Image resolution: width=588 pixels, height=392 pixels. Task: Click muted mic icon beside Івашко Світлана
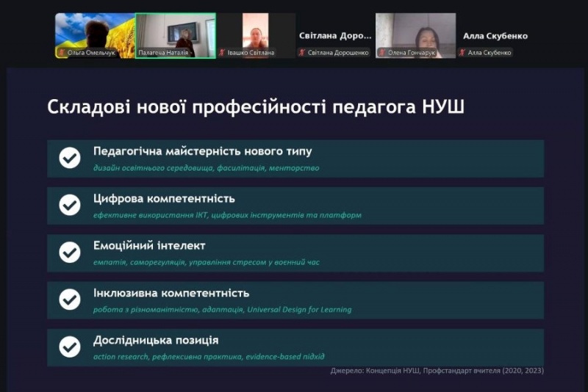(x=222, y=53)
